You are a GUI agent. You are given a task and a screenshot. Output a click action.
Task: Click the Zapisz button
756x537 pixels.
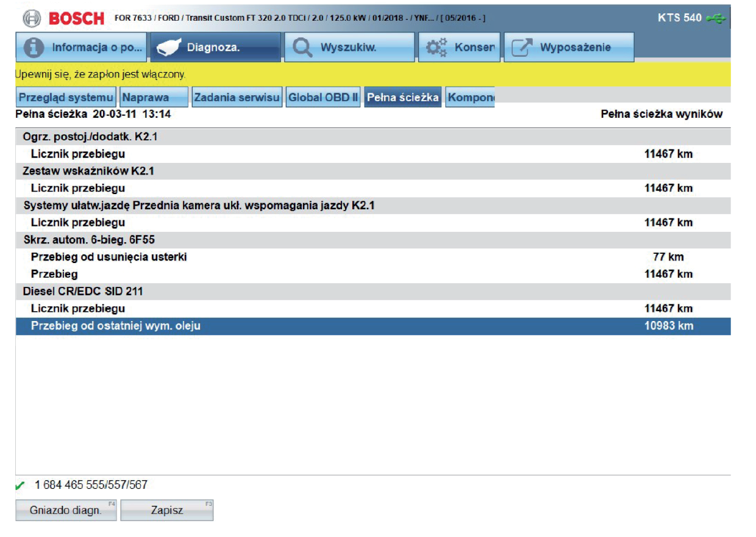pyautogui.click(x=167, y=510)
